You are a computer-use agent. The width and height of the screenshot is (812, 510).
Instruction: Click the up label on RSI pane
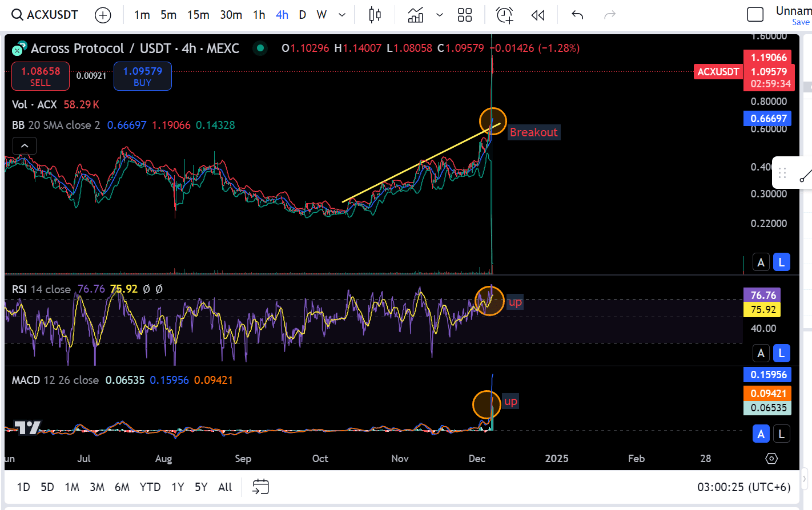515,302
